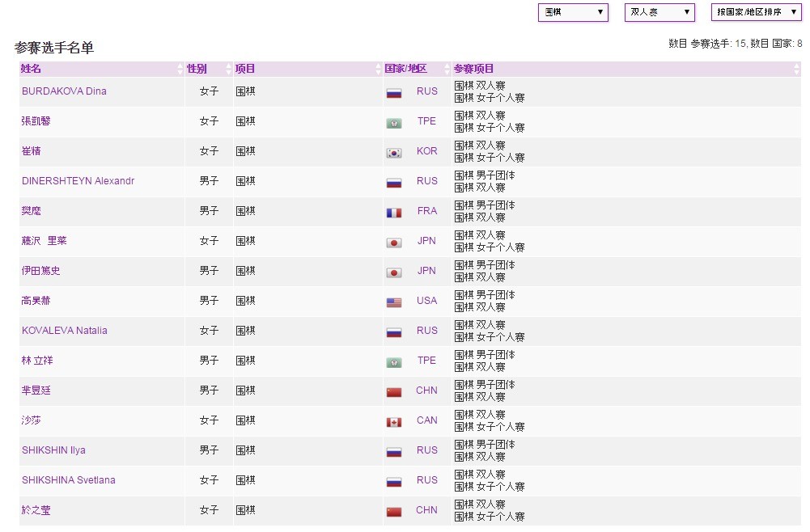The height and width of the screenshot is (532, 810).
Task: Select 围棋 sport cell in SHIKSHINA Svetlana row
Action: click(x=246, y=480)
